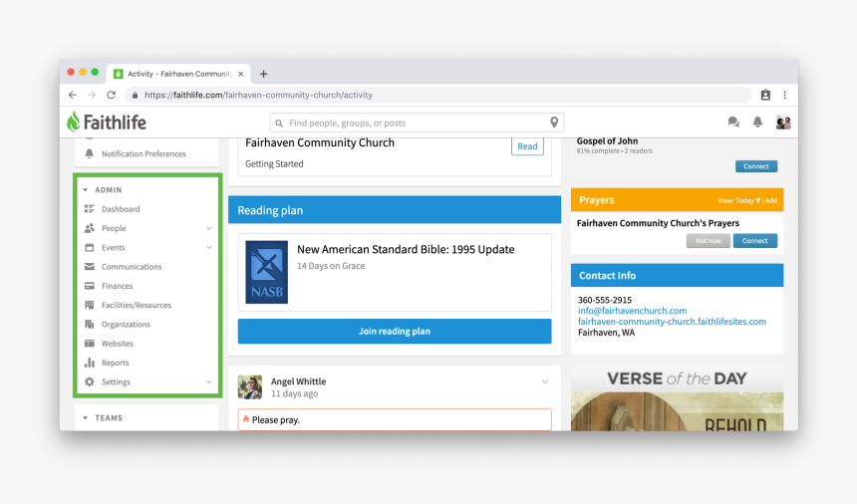Image resolution: width=857 pixels, height=504 pixels.
Task: Select Communications in admin menu
Action: coord(132,267)
